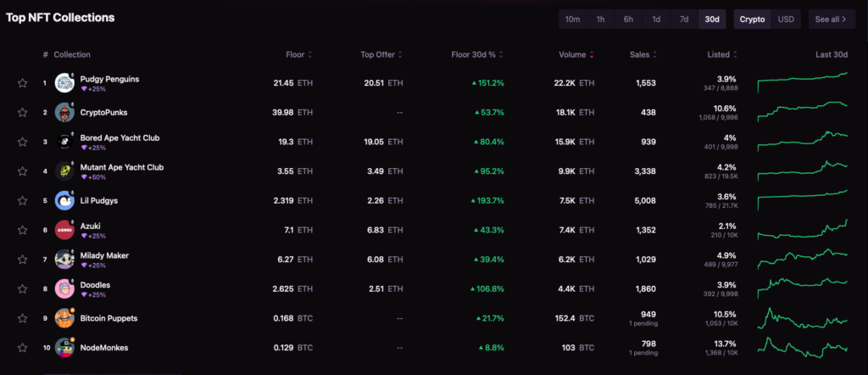This screenshot has width=868, height=375.
Task: Open Bored Ape Yacht Club avatar image
Action: (x=64, y=142)
